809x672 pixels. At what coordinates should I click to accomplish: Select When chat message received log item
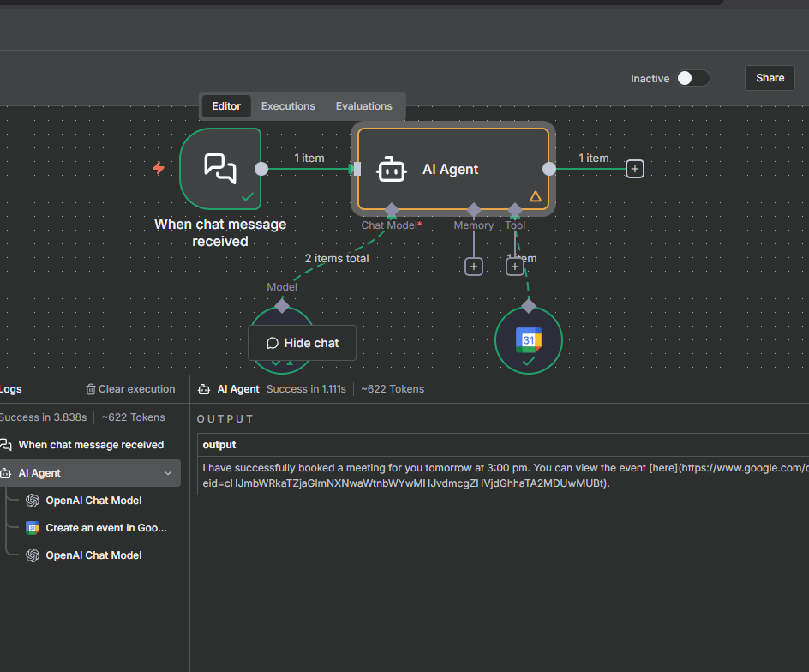point(91,445)
